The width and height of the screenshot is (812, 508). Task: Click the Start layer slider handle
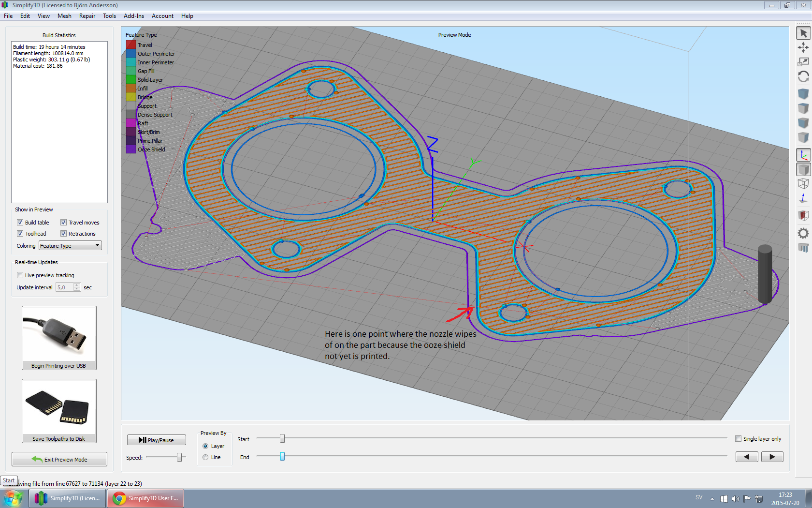pyautogui.click(x=282, y=438)
